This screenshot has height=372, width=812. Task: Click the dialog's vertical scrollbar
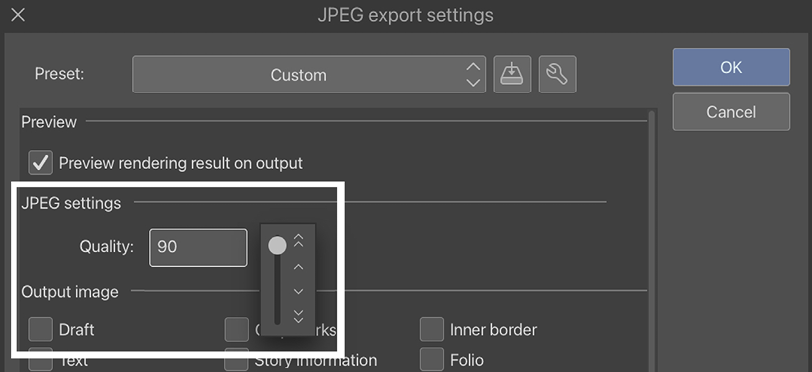(652, 241)
